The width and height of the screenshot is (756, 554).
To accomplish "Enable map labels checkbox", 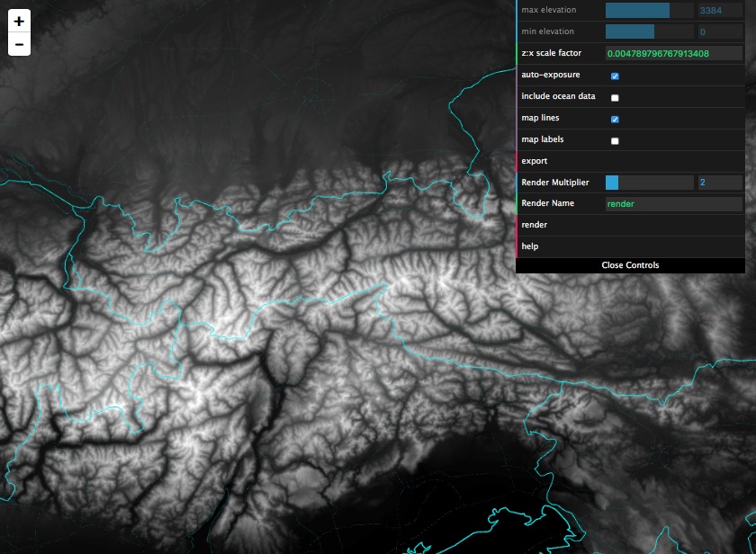I will 615,140.
